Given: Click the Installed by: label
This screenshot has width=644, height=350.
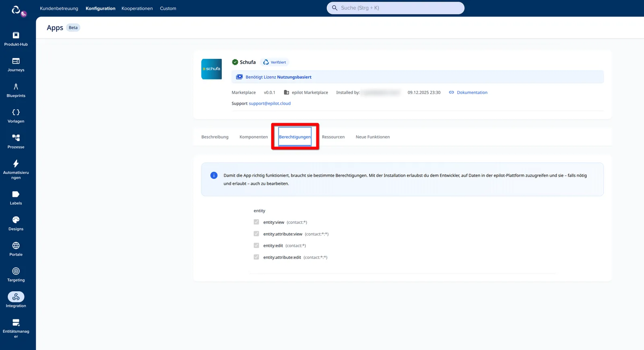Looking at the screenshot, I should tap(348, 93).
